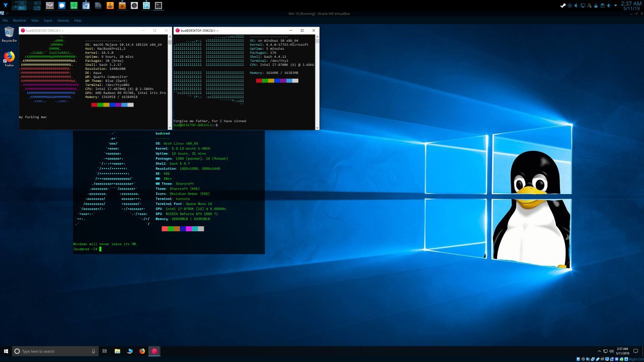
Task: Open the green Spotify icon in KDE panel
Action: 74,6
